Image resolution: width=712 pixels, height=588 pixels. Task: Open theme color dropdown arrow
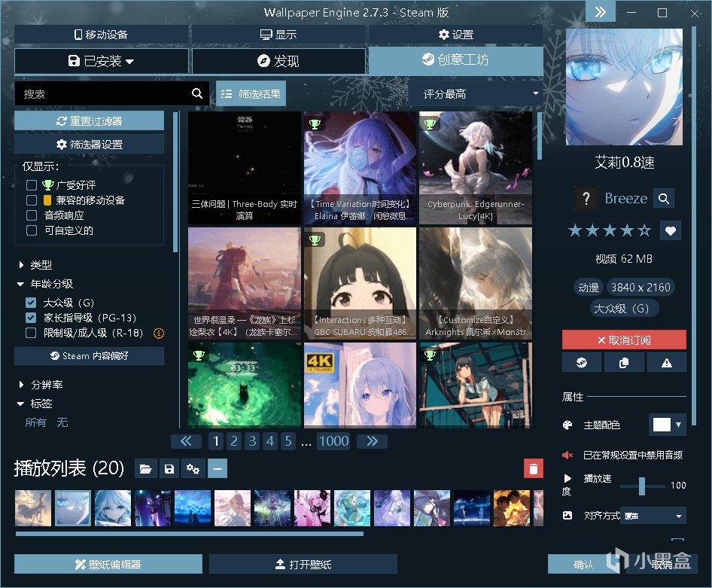click(x=678, y=425)
